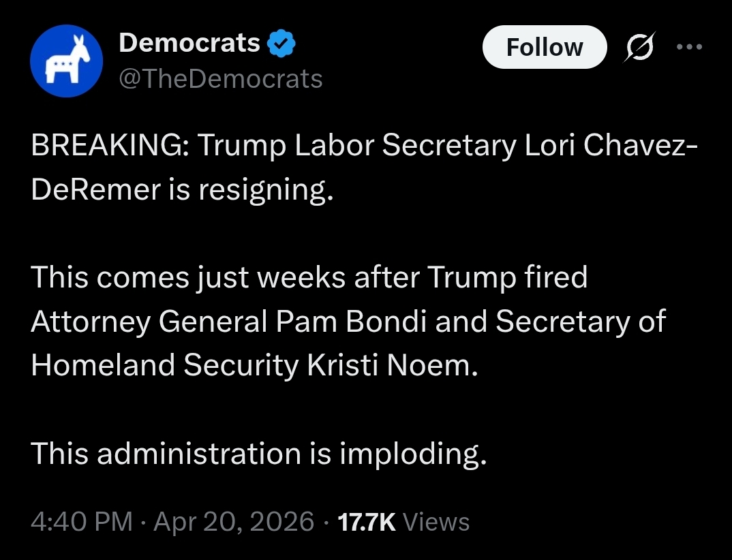Open the Democrats donkey profile avatar
732x560 pixels.
point(66,62)
